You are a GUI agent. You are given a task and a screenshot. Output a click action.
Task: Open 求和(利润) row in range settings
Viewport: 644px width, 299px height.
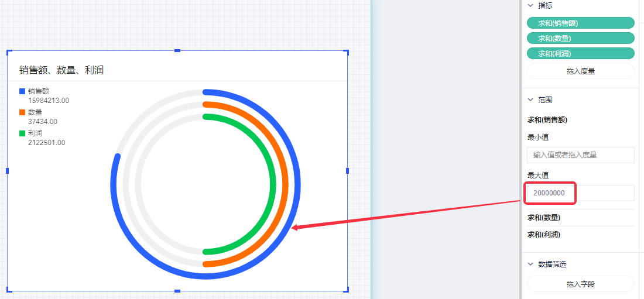click(x=544, y=235)
